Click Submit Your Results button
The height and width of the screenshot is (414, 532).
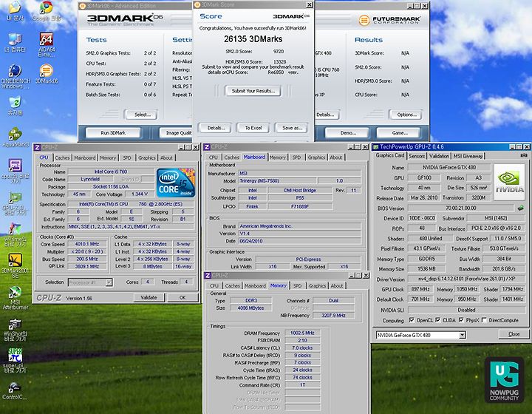pos(253,91)
